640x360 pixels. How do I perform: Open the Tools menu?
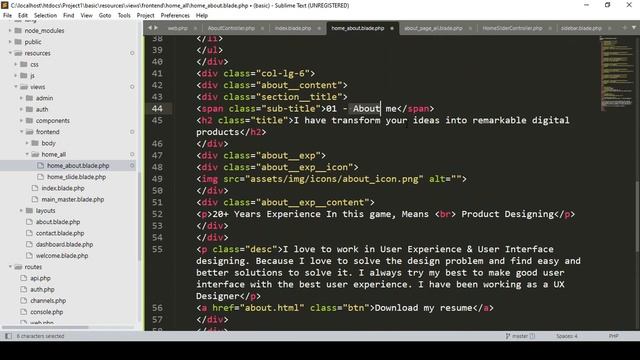tap(124, 16)
